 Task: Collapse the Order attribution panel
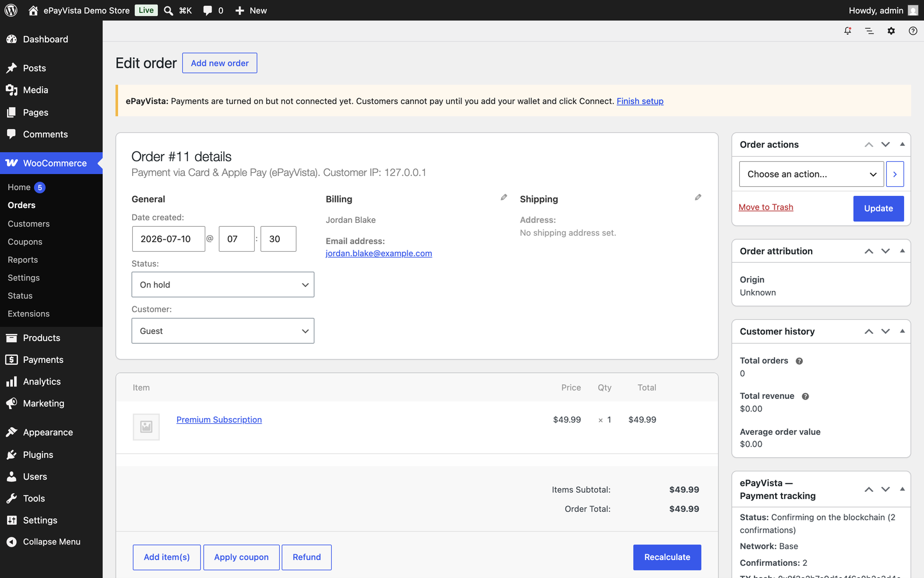click(902, 251)
